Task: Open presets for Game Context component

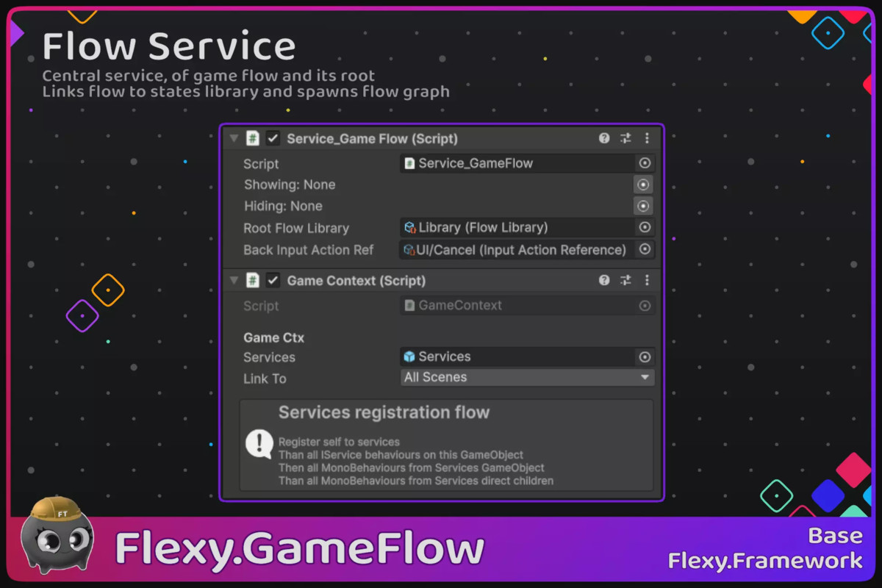Action: click(x=625, y=280)
